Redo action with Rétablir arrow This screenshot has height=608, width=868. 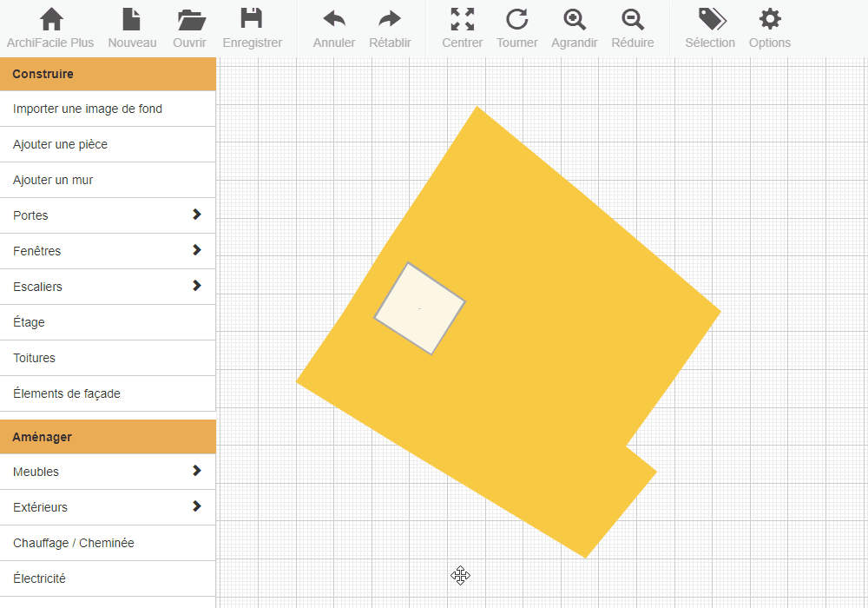point(390,20)
